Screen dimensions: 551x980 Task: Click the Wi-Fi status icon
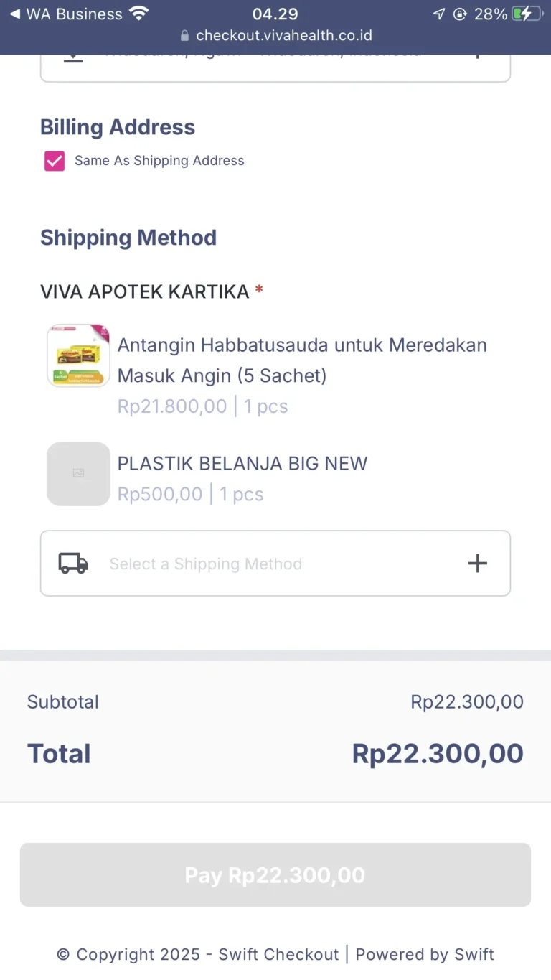point(139,14)
